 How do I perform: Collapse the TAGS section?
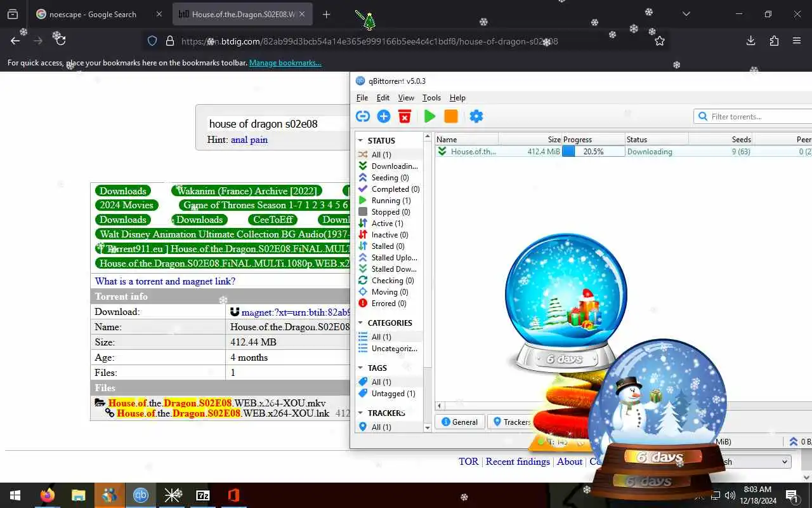[x=360, y=368]
